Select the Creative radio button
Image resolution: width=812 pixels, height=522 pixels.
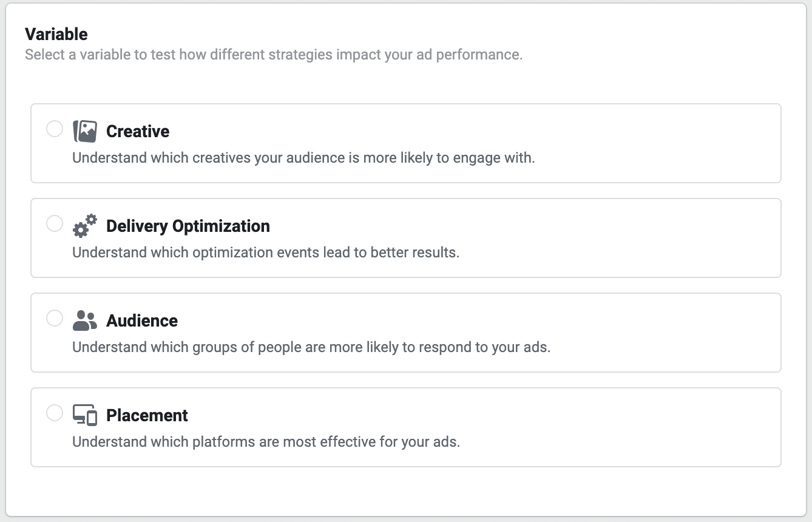click(55, 129)
